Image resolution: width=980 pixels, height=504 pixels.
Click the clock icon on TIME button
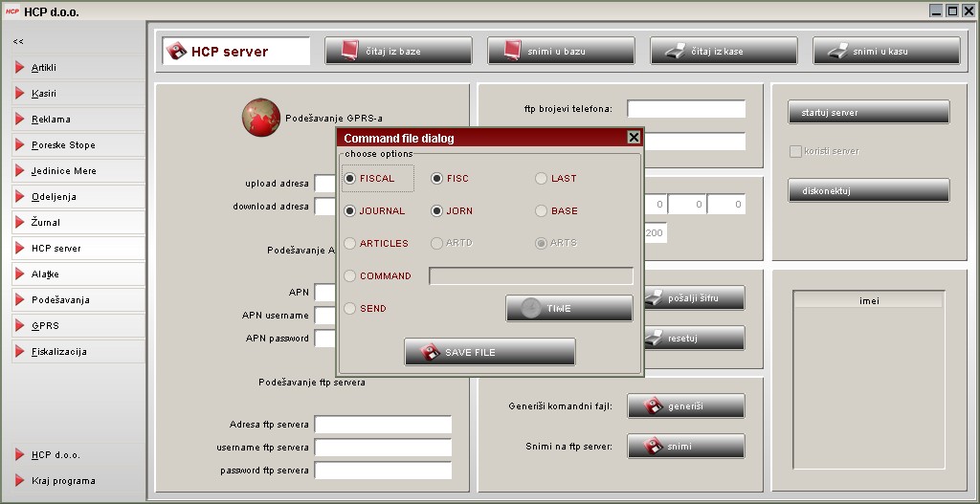click(530, 308)
